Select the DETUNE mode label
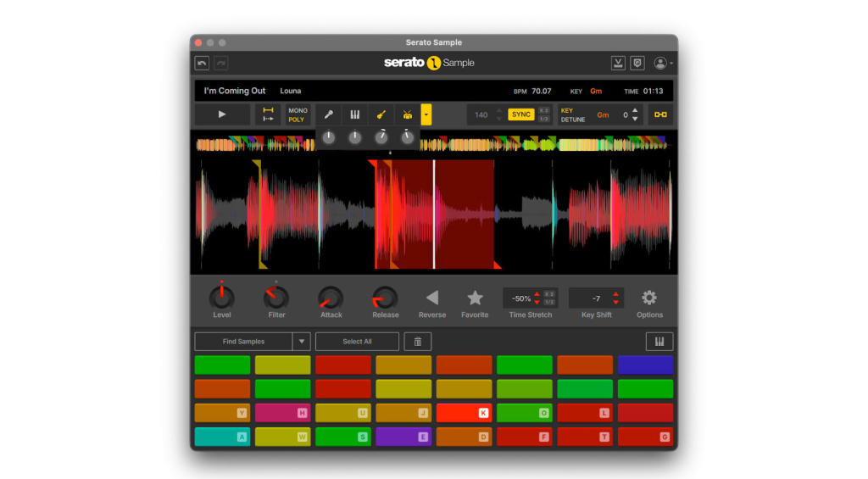This screenshot has height=479, width=868. pyautogui.click(x=573, y=120)
